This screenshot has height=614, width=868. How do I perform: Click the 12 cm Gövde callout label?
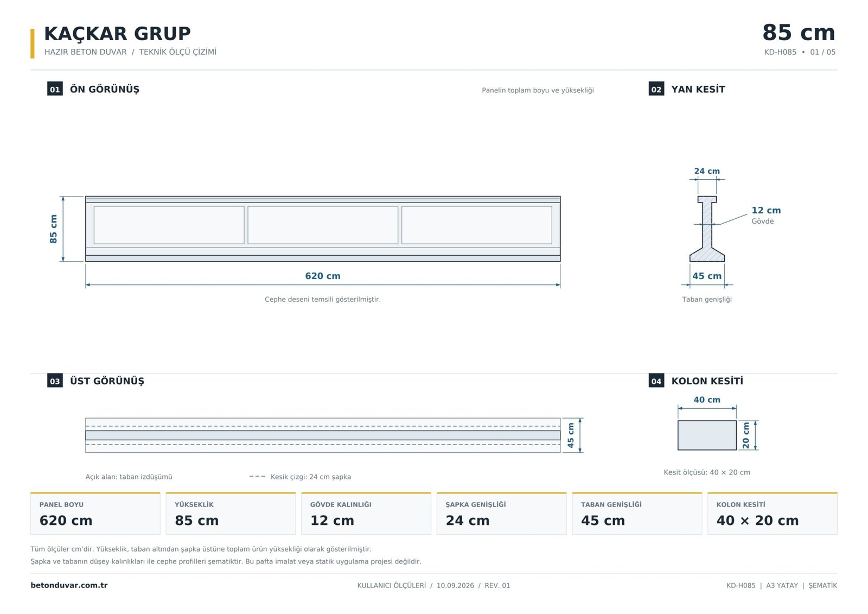(x=766, y=215)
